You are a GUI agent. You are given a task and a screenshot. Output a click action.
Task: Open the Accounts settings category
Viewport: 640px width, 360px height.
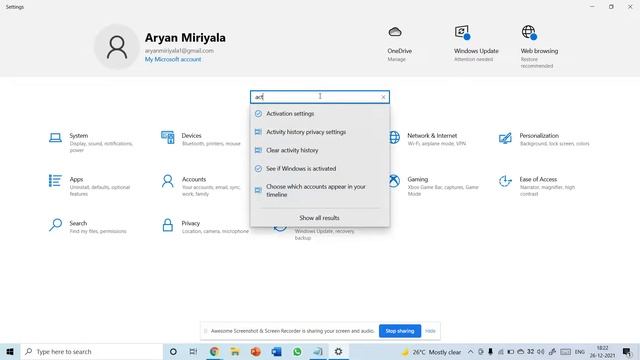click(x=200, y=186)
